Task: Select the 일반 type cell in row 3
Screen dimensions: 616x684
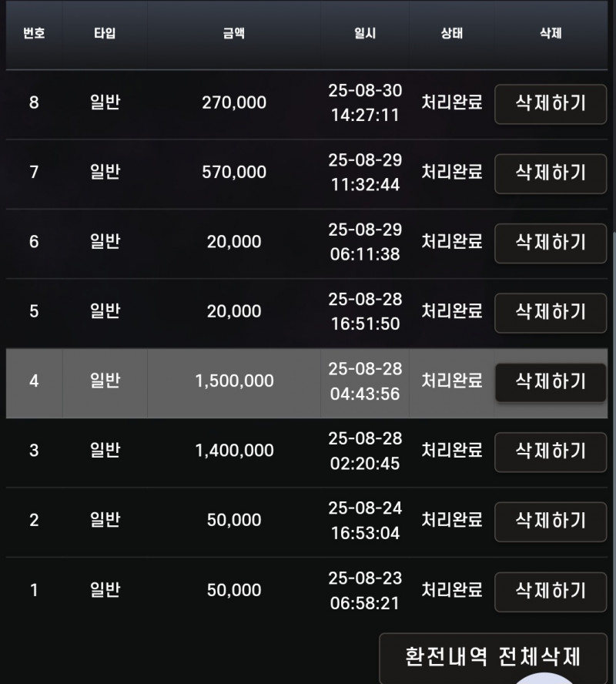Action: (105, 451)
